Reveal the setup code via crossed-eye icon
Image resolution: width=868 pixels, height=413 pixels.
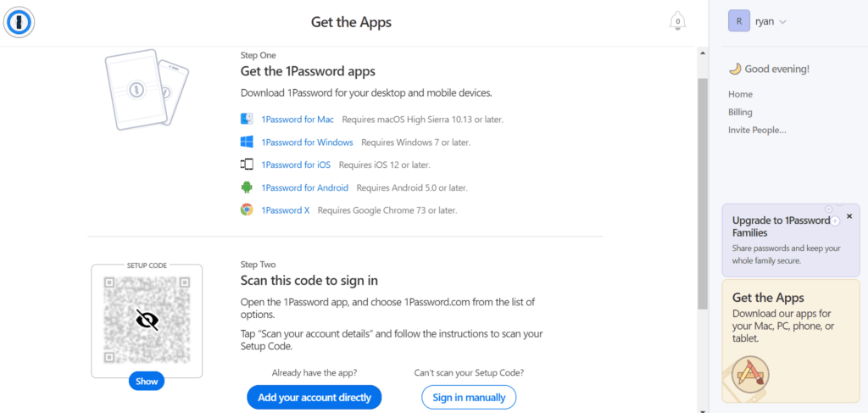[147, 320]
